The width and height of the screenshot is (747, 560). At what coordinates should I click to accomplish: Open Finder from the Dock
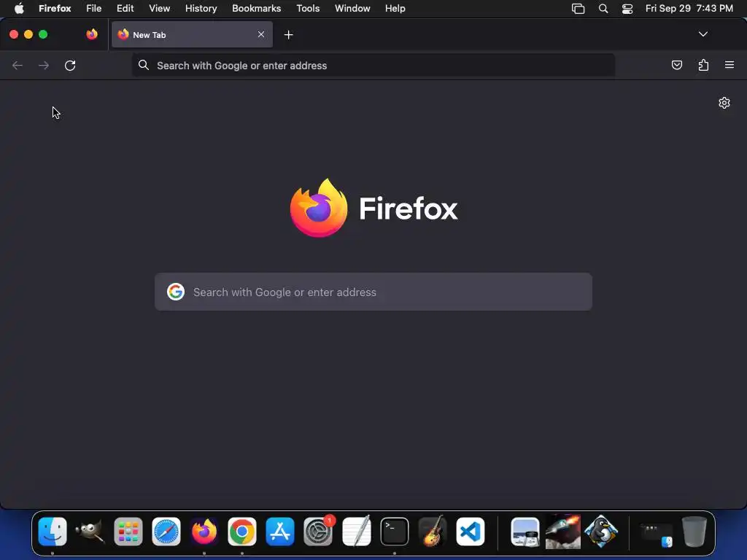(53, 532)
